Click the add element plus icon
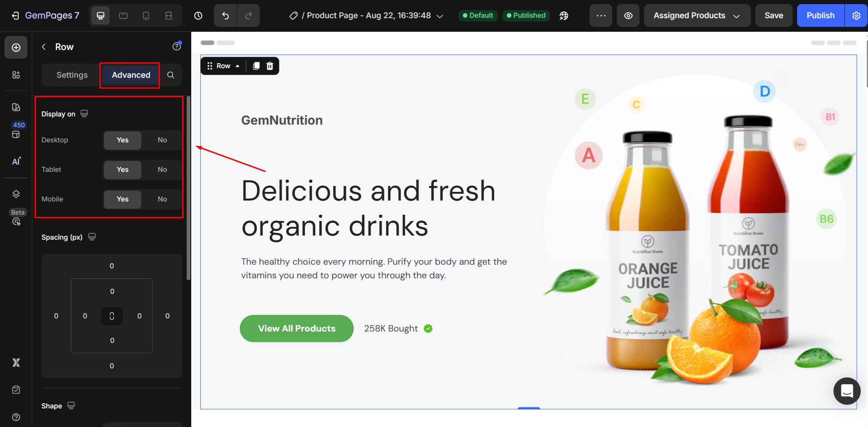The image size is (868, 427). [16, 47]
